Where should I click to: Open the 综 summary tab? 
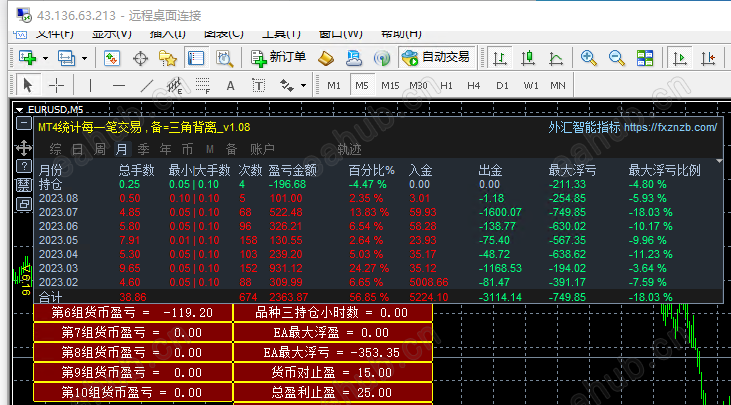tap(55, 149)
